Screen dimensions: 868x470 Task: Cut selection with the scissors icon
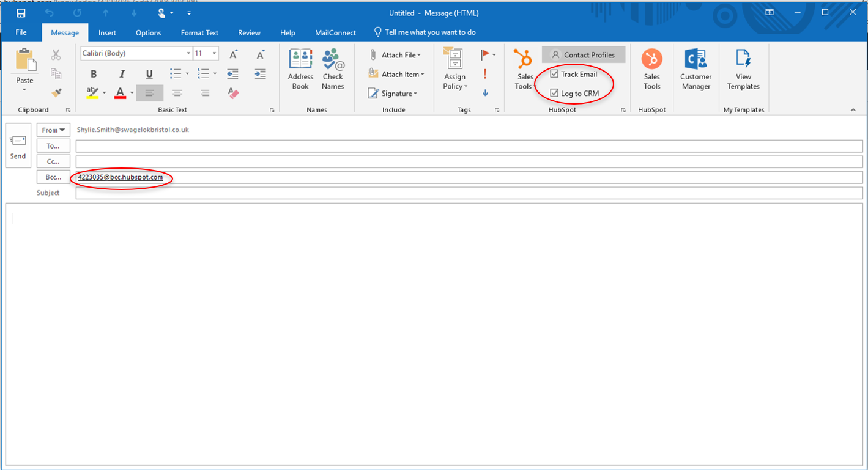[x=56, y=55]
